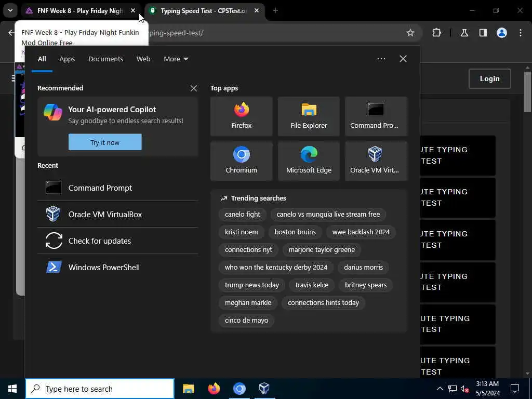Image resolution: width=532 pixels, height=399 pixels.
Task: Open Firefox from Top apps
Action: pos(241,116)
